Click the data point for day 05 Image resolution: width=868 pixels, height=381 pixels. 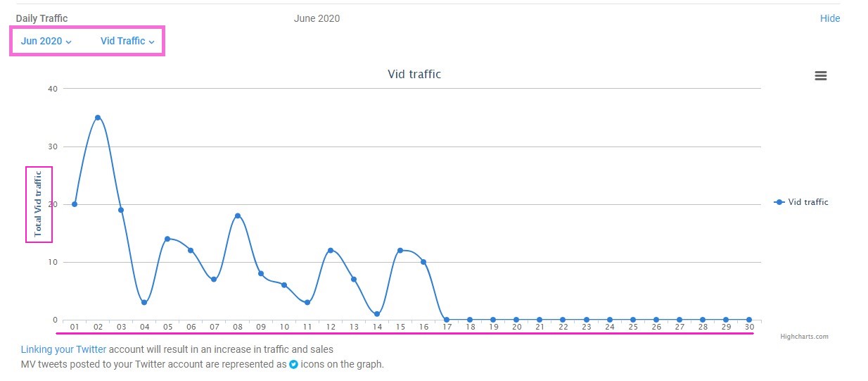click(x=167, y=239)
